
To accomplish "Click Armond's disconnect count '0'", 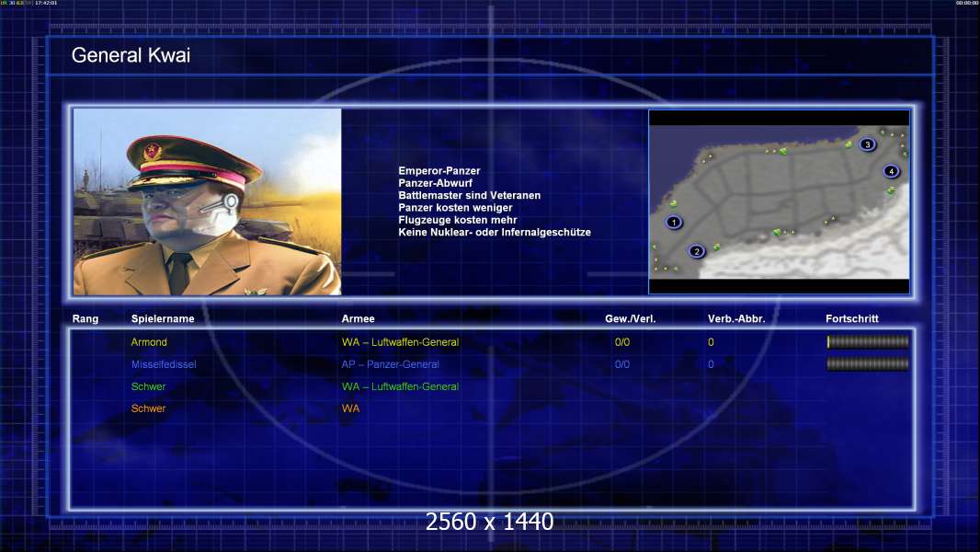I will (x=711, y=342).
